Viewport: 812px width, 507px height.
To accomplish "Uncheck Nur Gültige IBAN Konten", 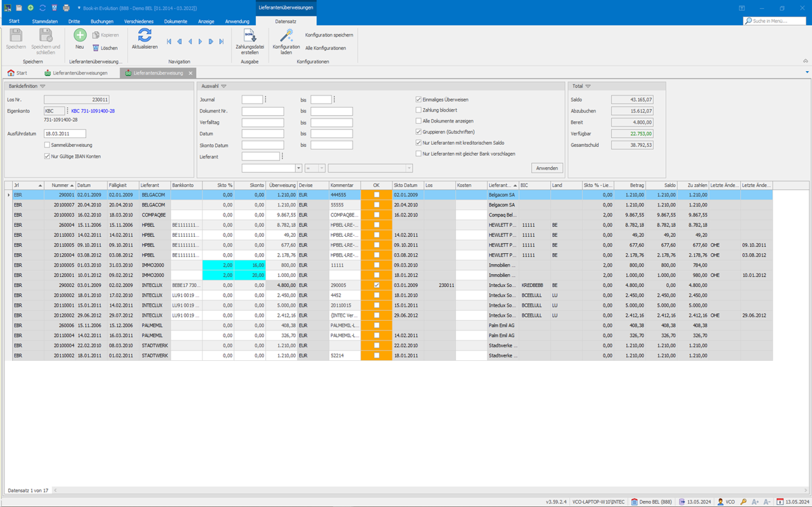I will point(47,156).
